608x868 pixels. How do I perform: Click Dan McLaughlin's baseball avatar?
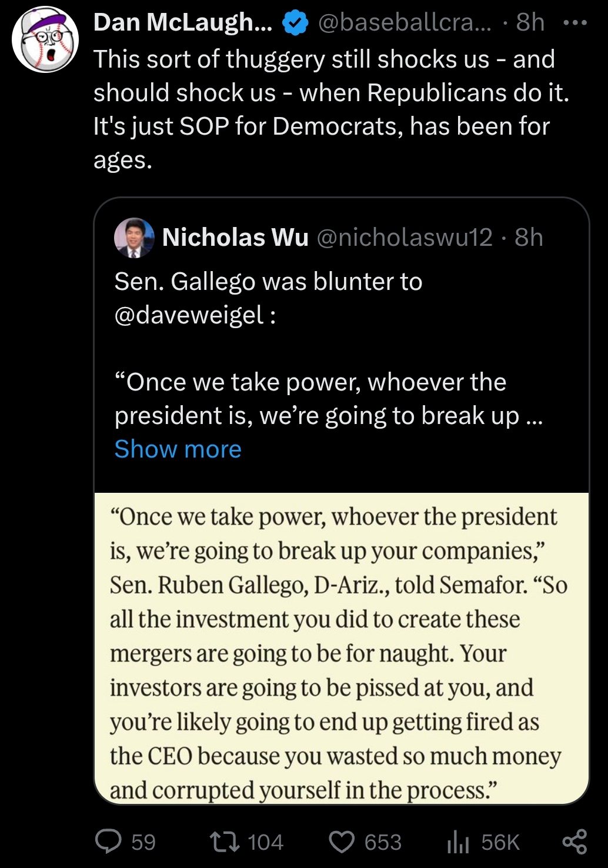click(x=46, y=39)
